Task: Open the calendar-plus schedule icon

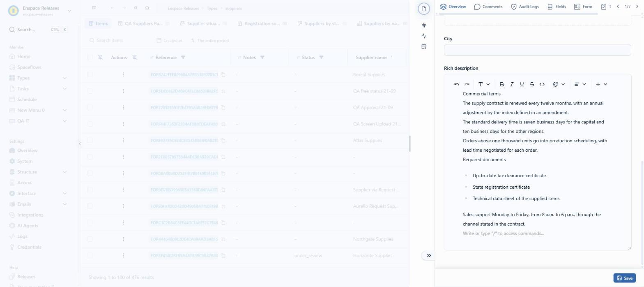Action: tap(424, 47)
